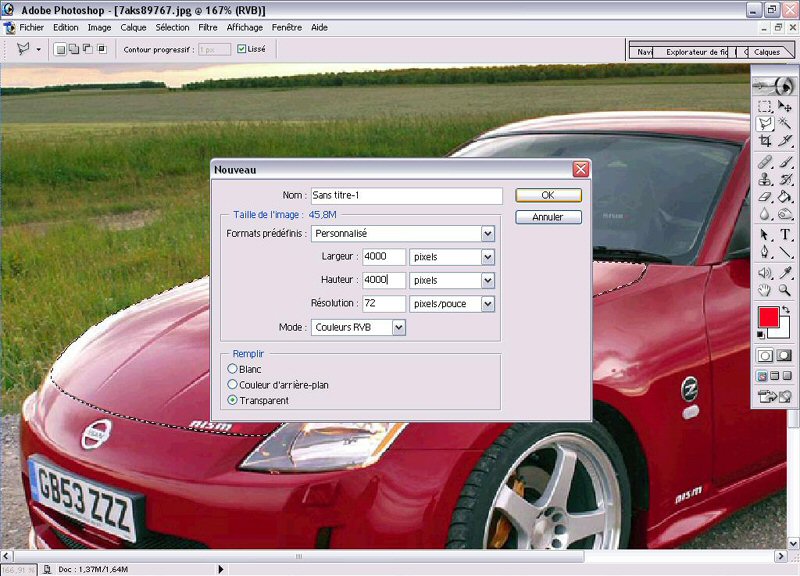800x576 pixels.
Task: Switch to full screen with menu bar
Action: pos(774,376)
